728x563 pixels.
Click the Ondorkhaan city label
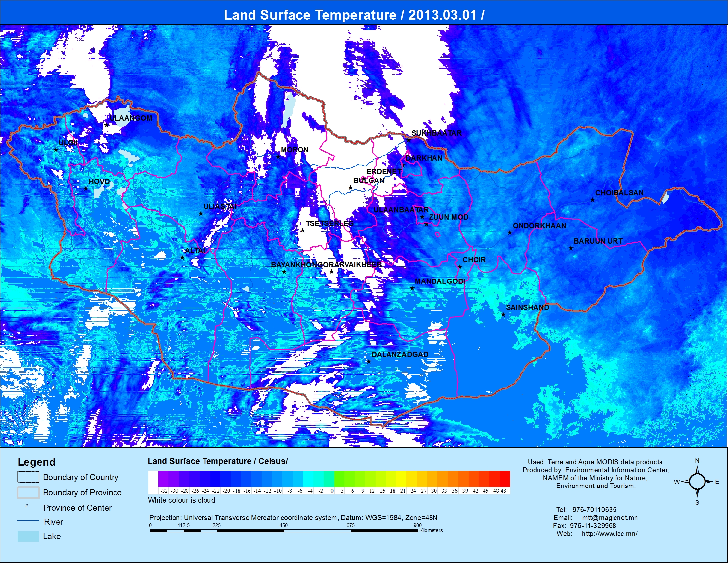pyautogui.click(x=539, y=226)
